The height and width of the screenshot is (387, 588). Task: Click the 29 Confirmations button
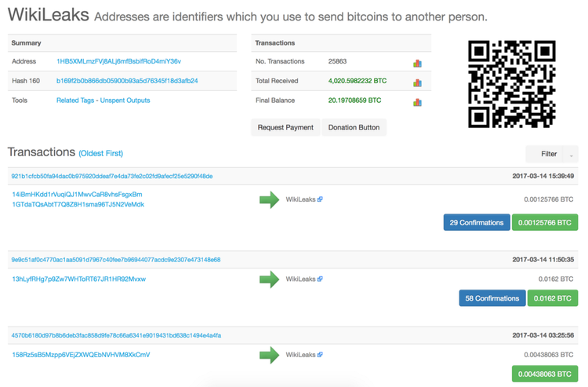pos(476,223)
